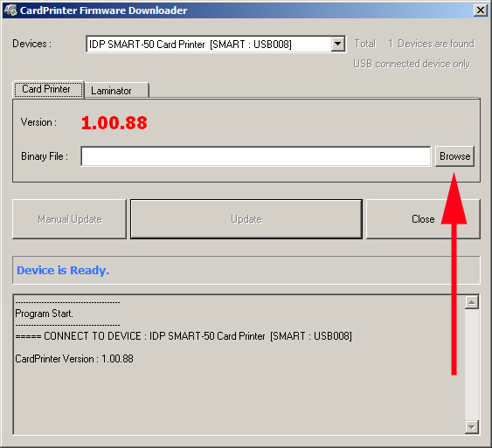Click the 'Devices are found.' text

point(436,44)
